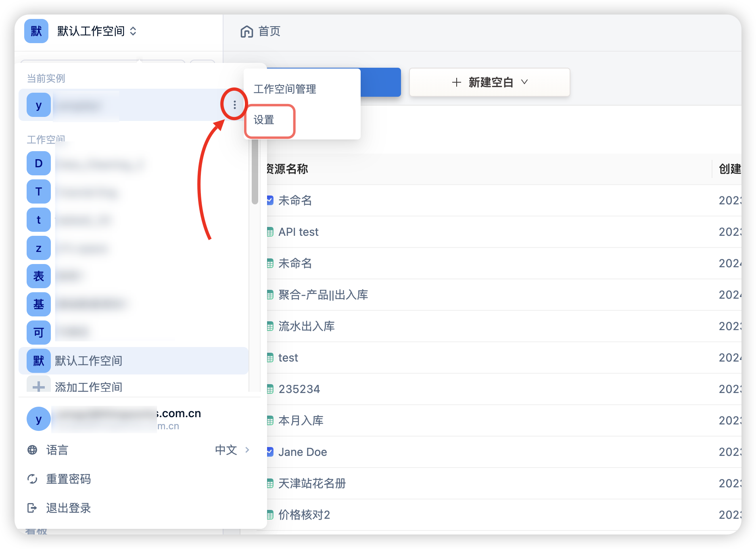Open first 未命名 resource with check icon
The height and width of the screenshot is (549, 756).
(295, 200)
